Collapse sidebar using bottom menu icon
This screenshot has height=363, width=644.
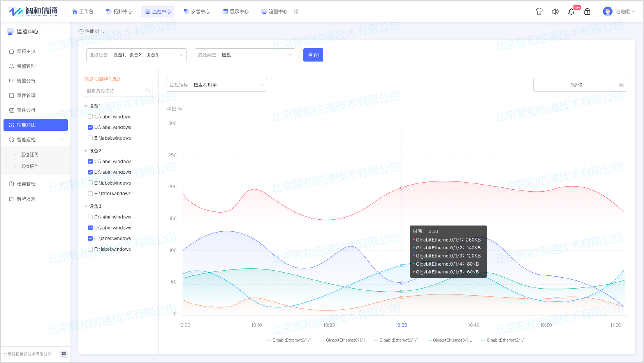pos(63,354)
